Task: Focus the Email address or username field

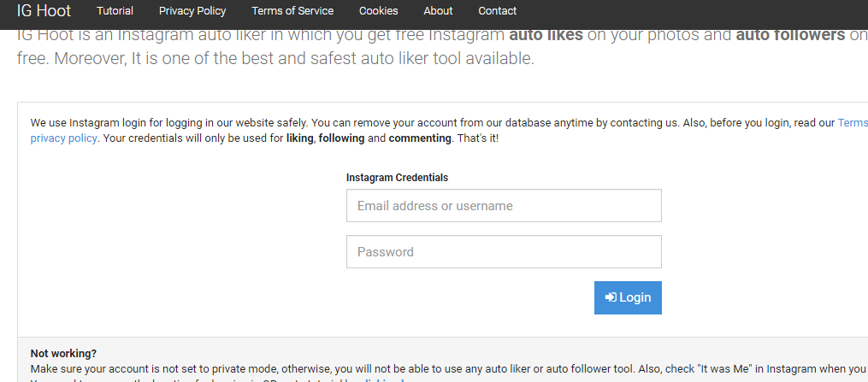Action: pyautogui.click(x=504, y=206)
